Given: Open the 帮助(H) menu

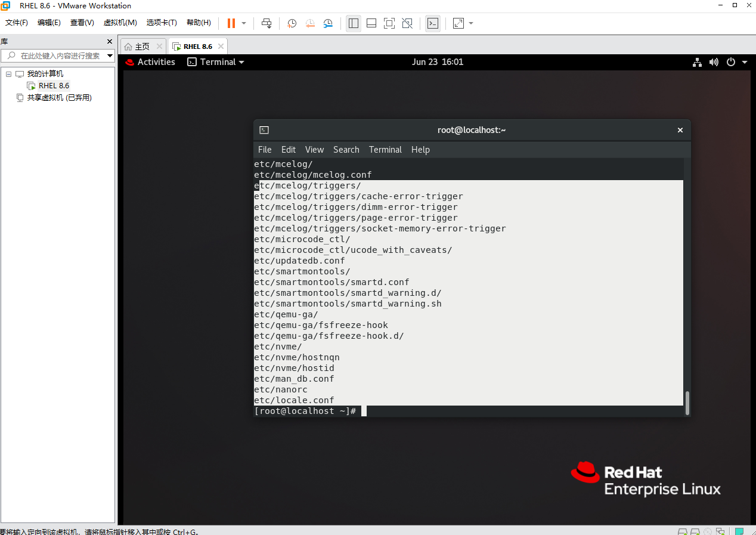Looking at the screenshot, I should (199, 23).
